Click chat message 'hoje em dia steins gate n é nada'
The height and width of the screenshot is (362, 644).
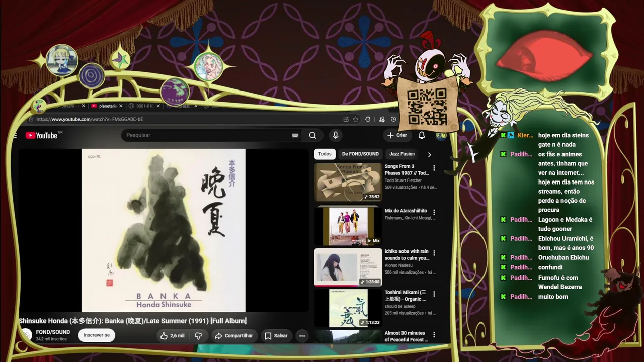[563, 140]
